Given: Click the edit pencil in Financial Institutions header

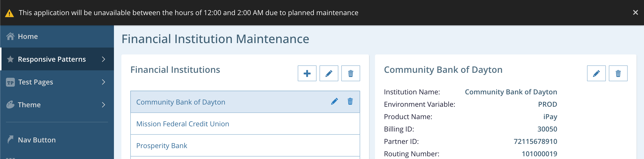Looking at the screenshot, I should click(329, 74).
